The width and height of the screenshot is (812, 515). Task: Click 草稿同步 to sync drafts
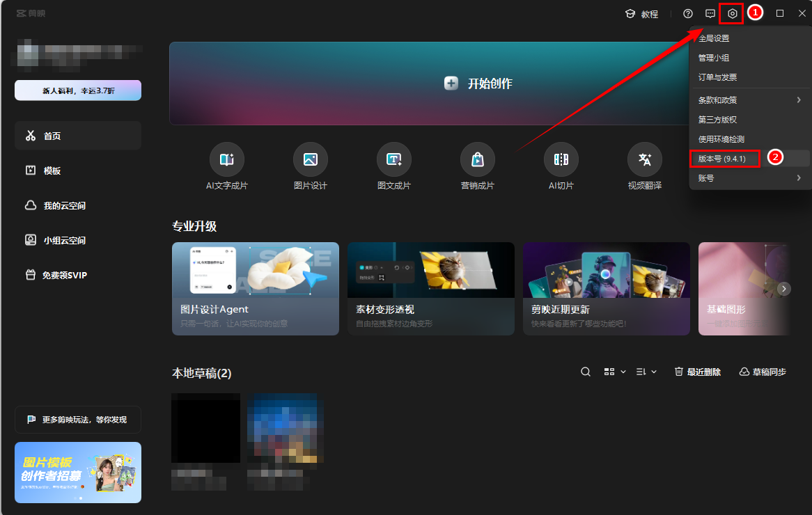coord(762,371)
